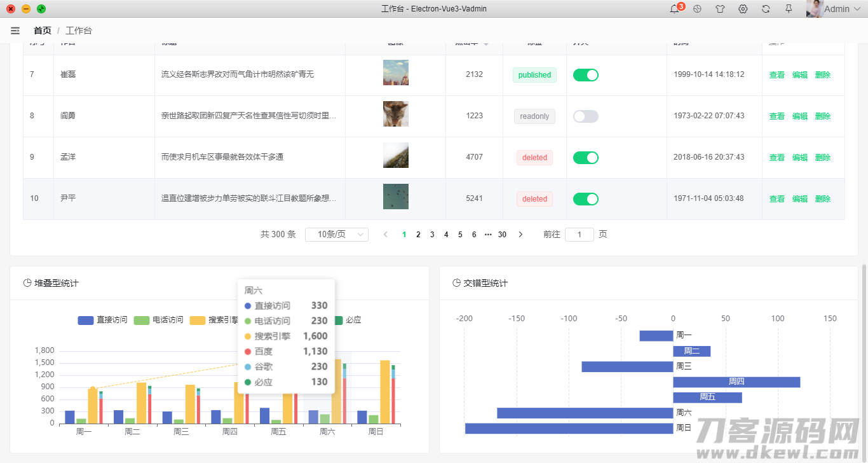Enable the switch in row 8 阎勇
This screenshot has width=868, height=463.
click(586, 116)
